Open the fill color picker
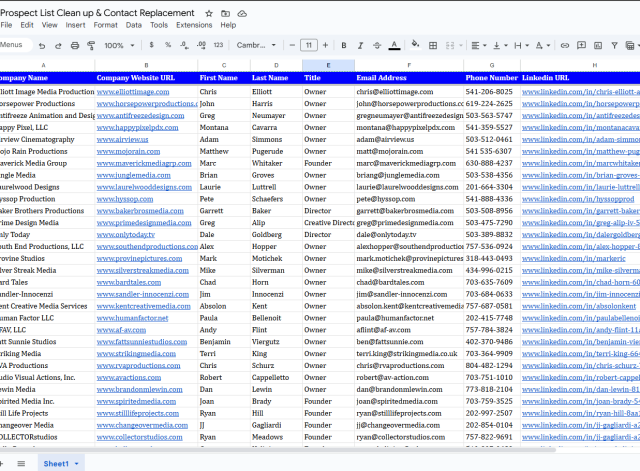640x471 pixels. point(415,44)
